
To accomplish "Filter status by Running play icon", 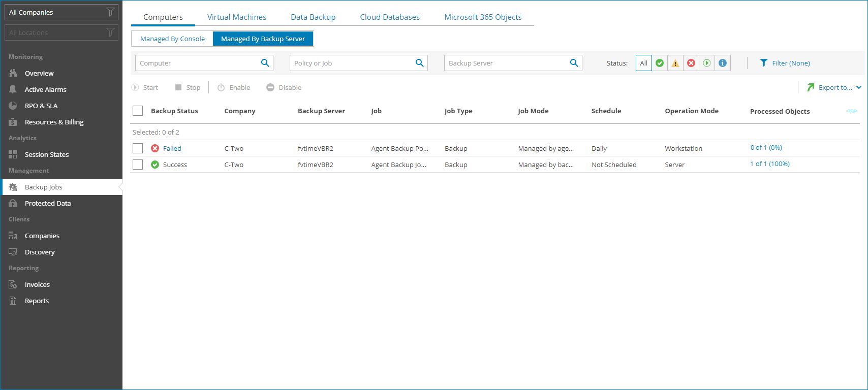I will [x=707, y=63].
